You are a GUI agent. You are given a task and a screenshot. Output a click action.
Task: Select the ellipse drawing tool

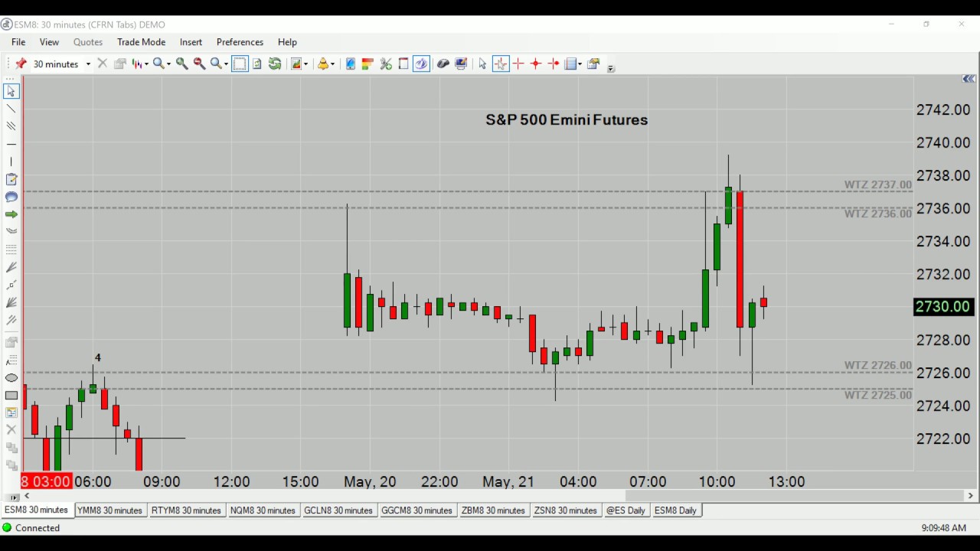[x=11, y=378]
